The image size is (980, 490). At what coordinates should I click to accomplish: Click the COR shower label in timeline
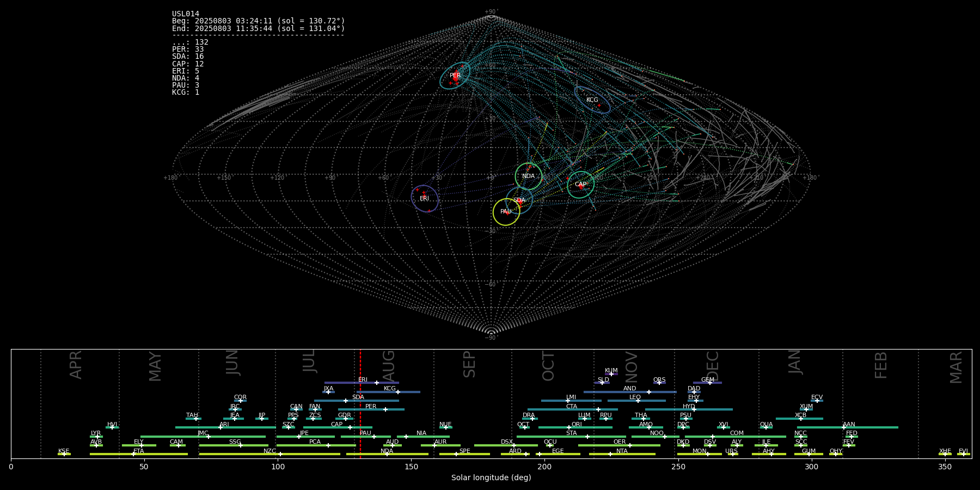[x=240, y=397]
